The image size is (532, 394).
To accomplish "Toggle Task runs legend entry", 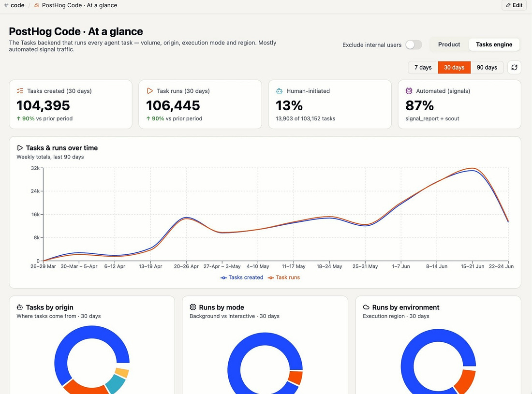I will [x=284, y=277].
